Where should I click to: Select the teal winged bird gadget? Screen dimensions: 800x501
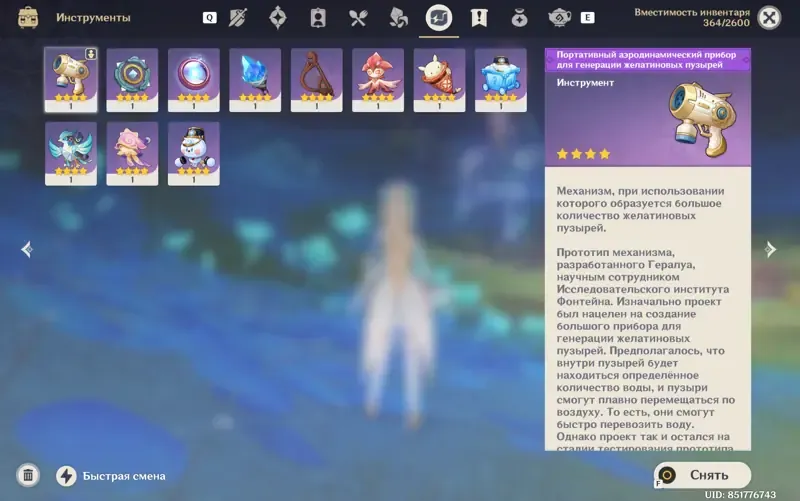coord(71,154)
